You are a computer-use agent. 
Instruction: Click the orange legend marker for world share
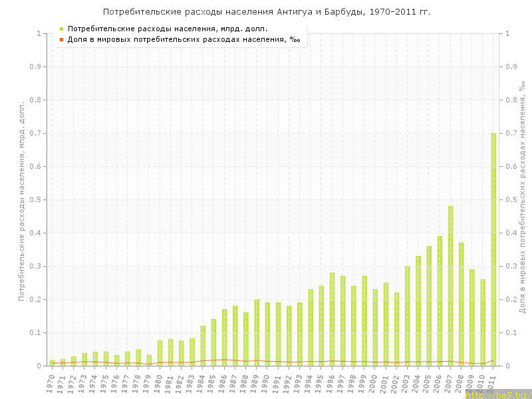point(61,39)
